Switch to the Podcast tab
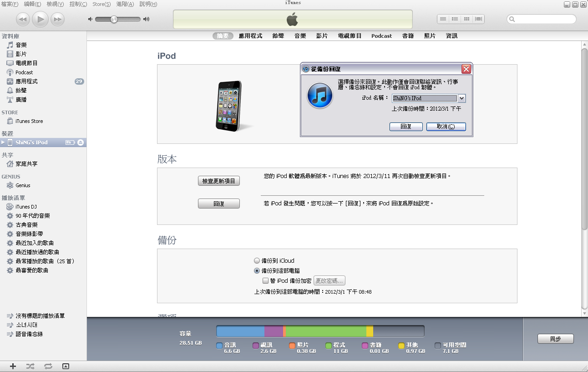The height and width of the screenshot is (372, 588). pyautogui.click(x=381, y=36)
